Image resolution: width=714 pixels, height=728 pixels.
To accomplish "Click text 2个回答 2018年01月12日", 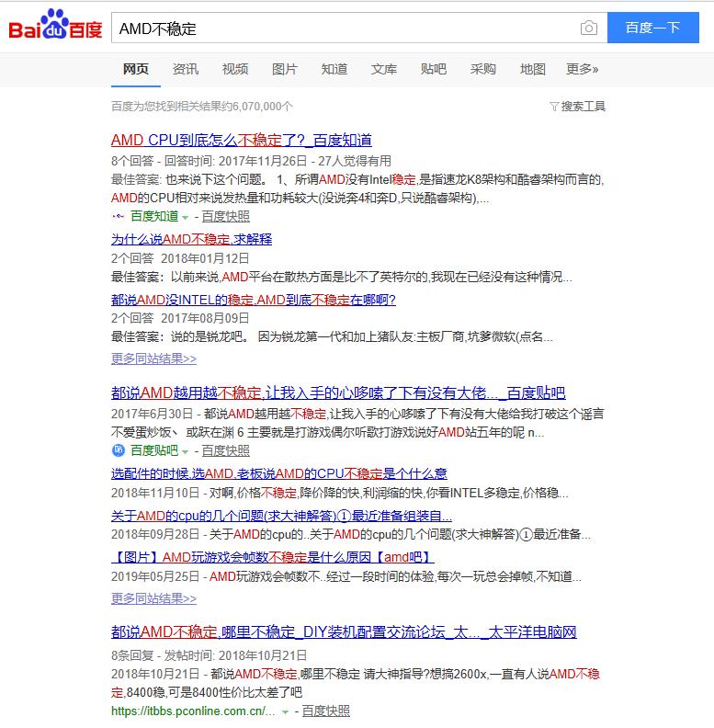I will [180, 258].
